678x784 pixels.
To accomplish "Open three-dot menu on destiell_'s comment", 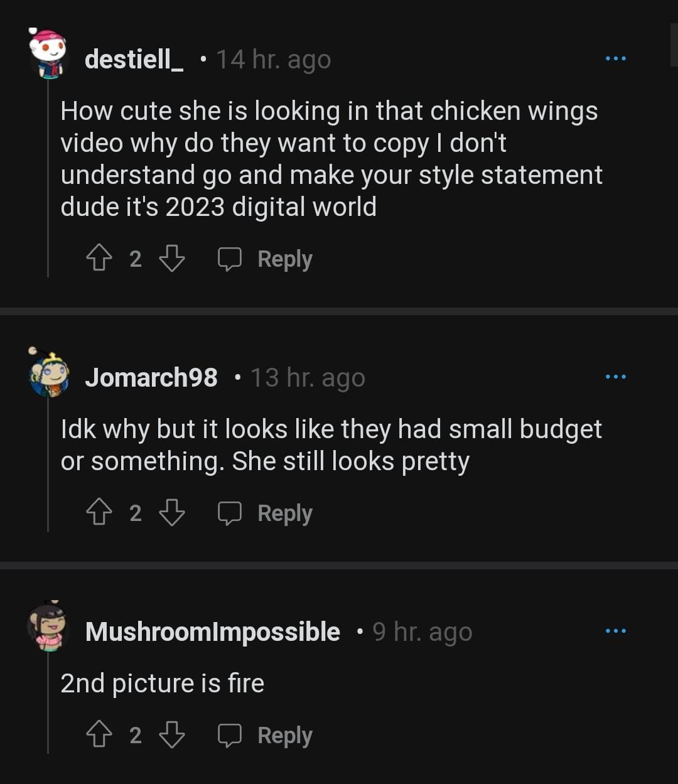I will (x=615, y=59).
